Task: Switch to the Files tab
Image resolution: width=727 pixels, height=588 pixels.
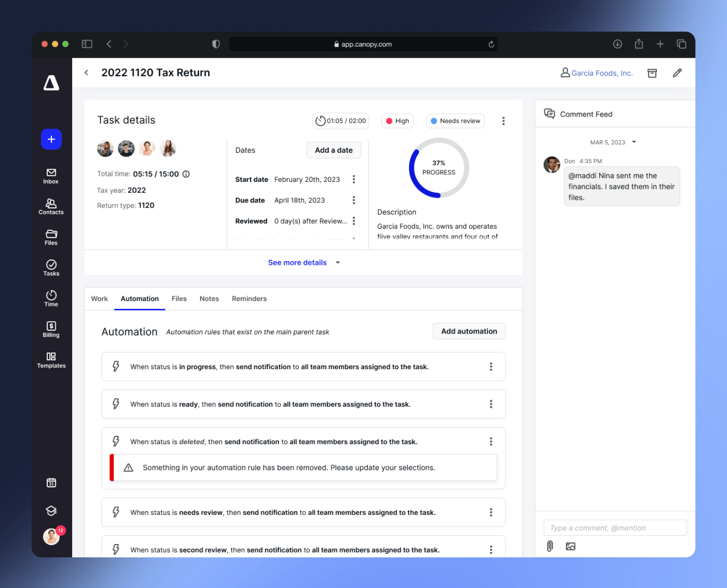Action: [x=179, y=299]
